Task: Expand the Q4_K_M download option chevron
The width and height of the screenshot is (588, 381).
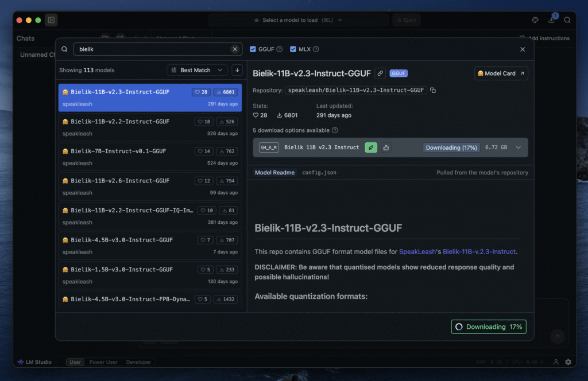Action: point(519,147)
